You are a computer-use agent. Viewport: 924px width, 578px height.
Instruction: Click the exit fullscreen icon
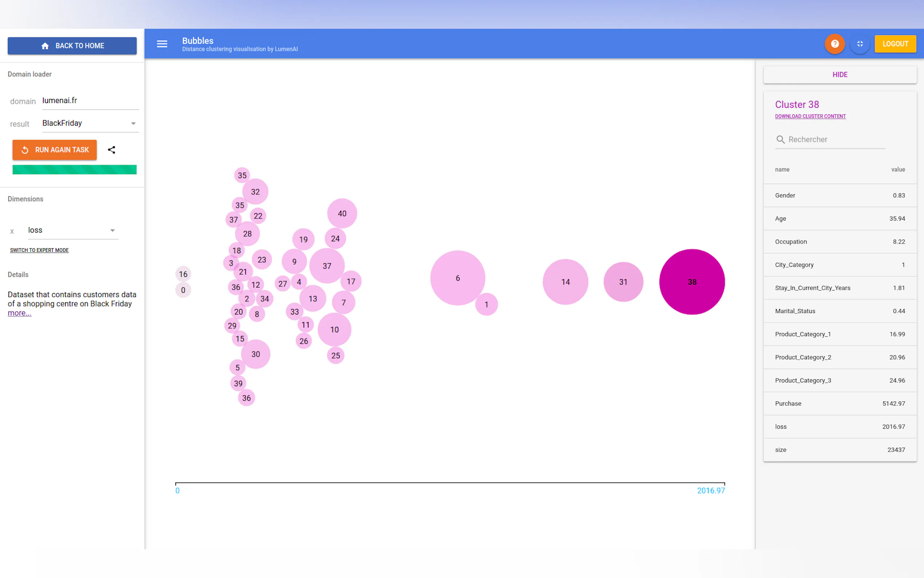pyautogui.click(x=860, y=44)
